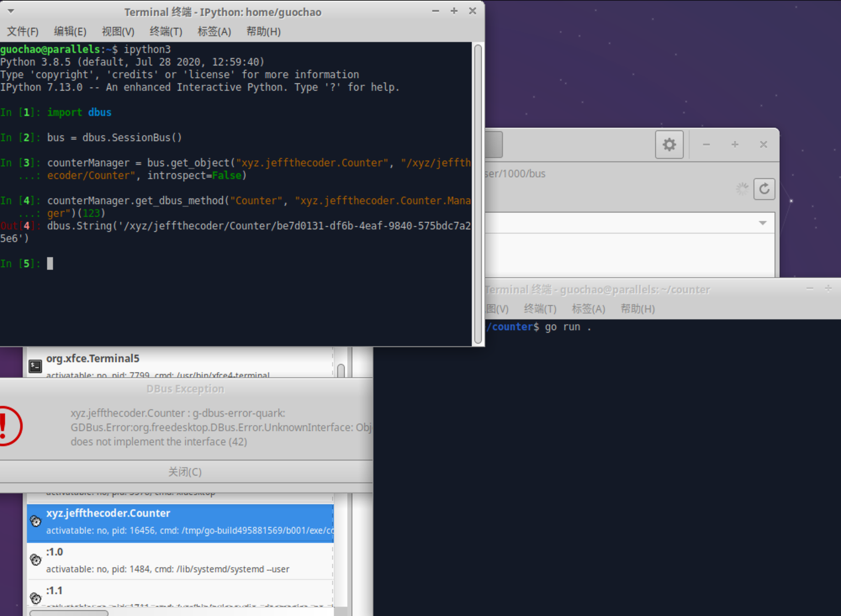
Task: Select the xyz.jeffthecoder.Counter bus name row
Action: [180, 523]
